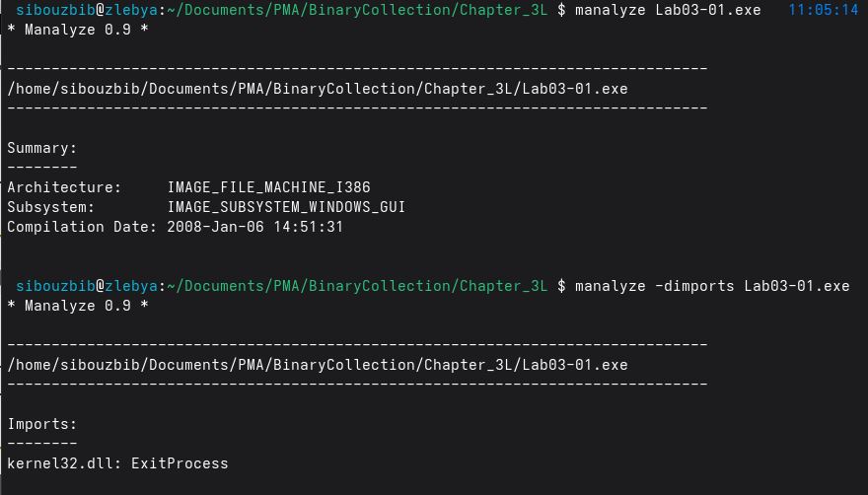Click the username sibouzbib in the first prompt
This screenshot has width=868, height=495.
point(55,9)
